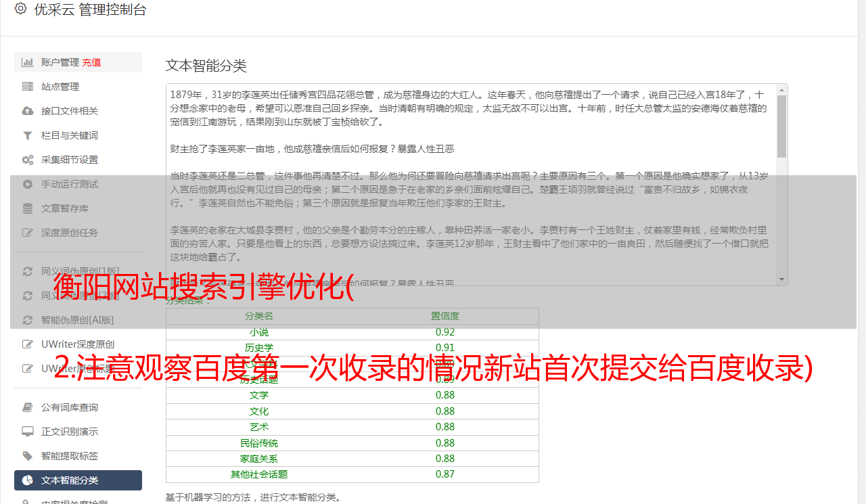Open 账户管理 via its bar chart icon

(x=28, y=62)
